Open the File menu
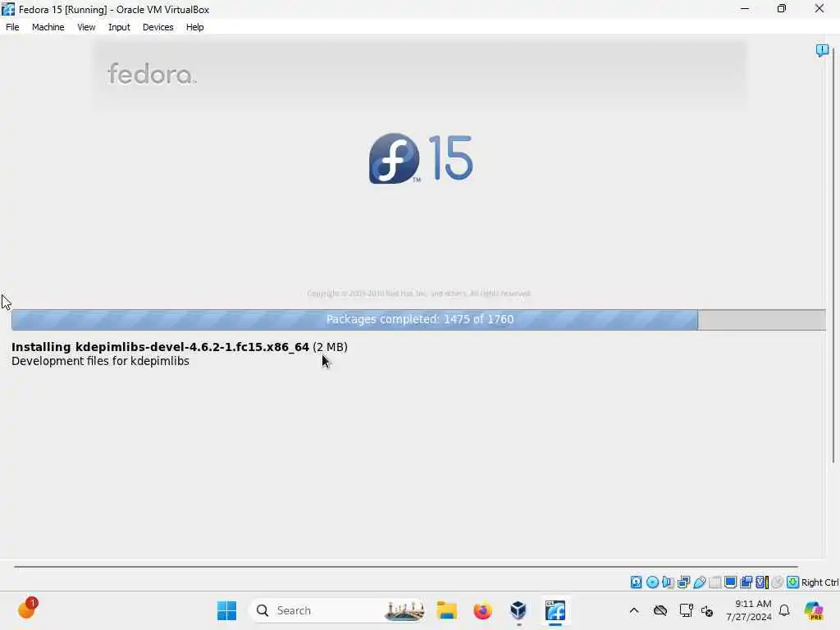The image size is (840, 630). coord(12,27)
